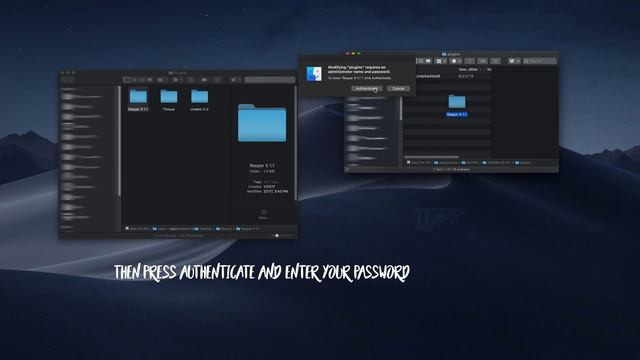Switch right plugins window to column view
The width and height of the screenshot is (640, 360).
pyautogui.click(x=420, y=61)
